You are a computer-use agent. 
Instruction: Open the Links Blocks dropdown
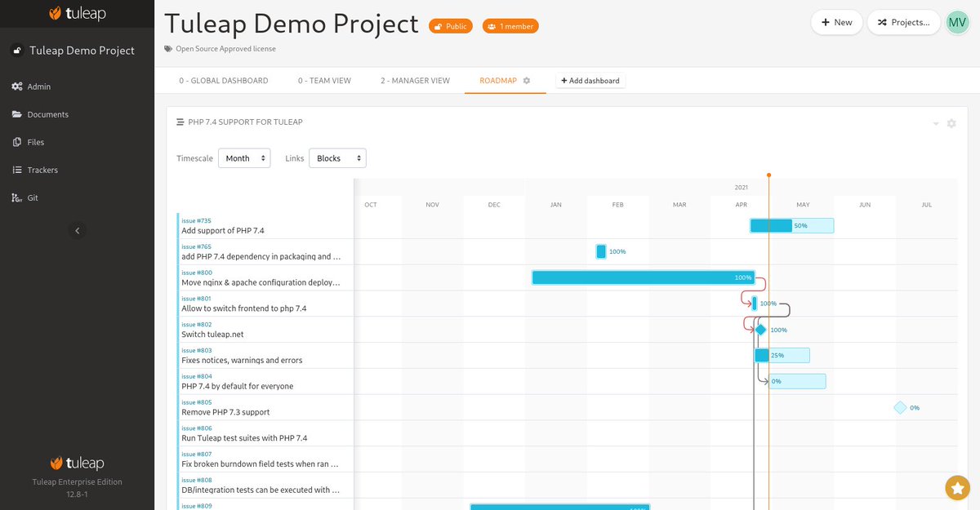tap(337, 158)
